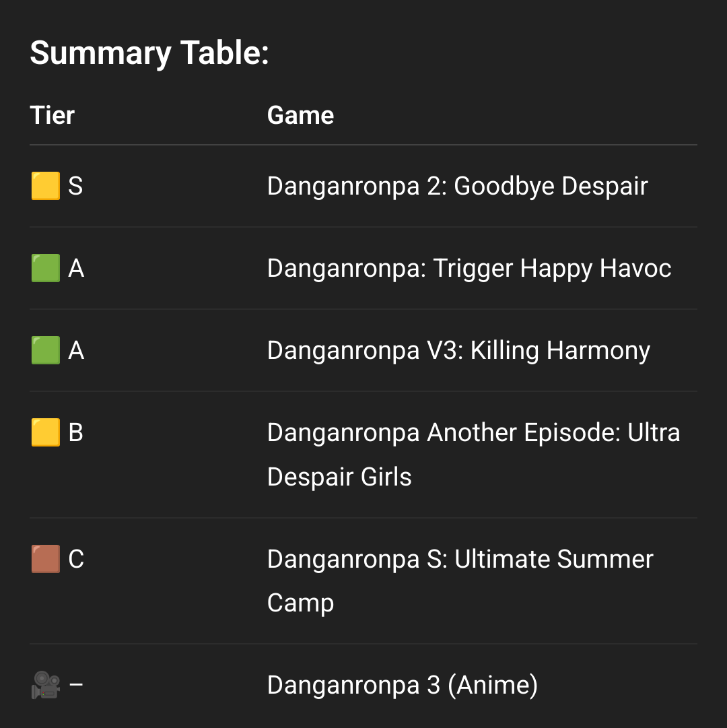Click Ultra Despair Girls game entry
Image resolution: width=727 pixels, height=728 pixels.
click(x=474, y=455)
